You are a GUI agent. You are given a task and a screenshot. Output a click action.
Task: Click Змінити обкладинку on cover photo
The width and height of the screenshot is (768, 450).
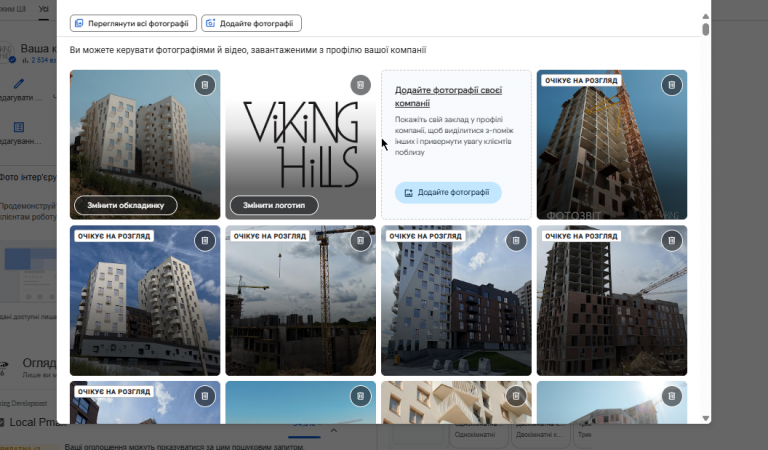[x=125, y=205]
